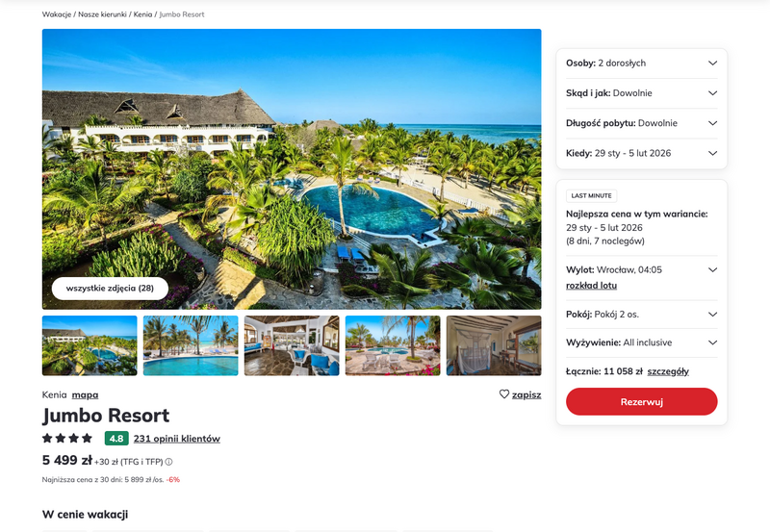770x532 pixels.
Task: Open the Kiedy date selector
Action: click(x=641, y=153)
